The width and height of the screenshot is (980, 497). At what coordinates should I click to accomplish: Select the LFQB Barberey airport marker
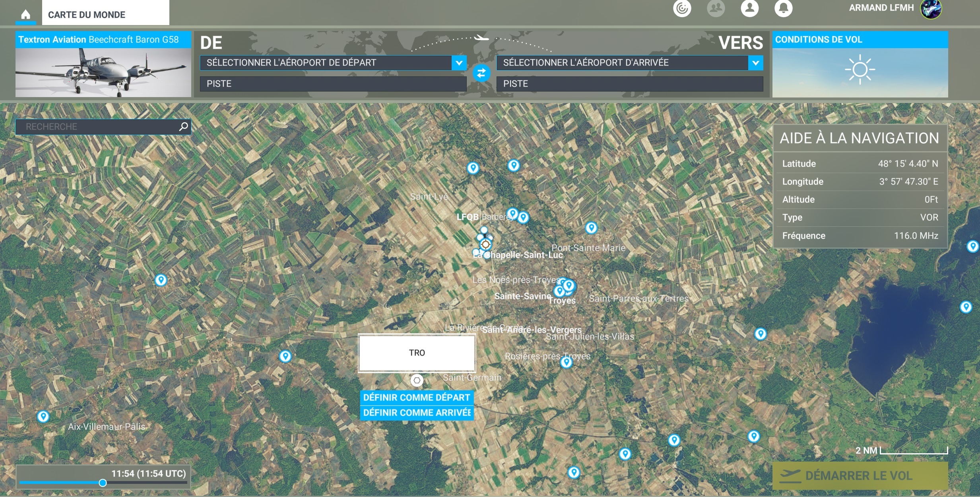pyautogui.click(x=485, y=244)
